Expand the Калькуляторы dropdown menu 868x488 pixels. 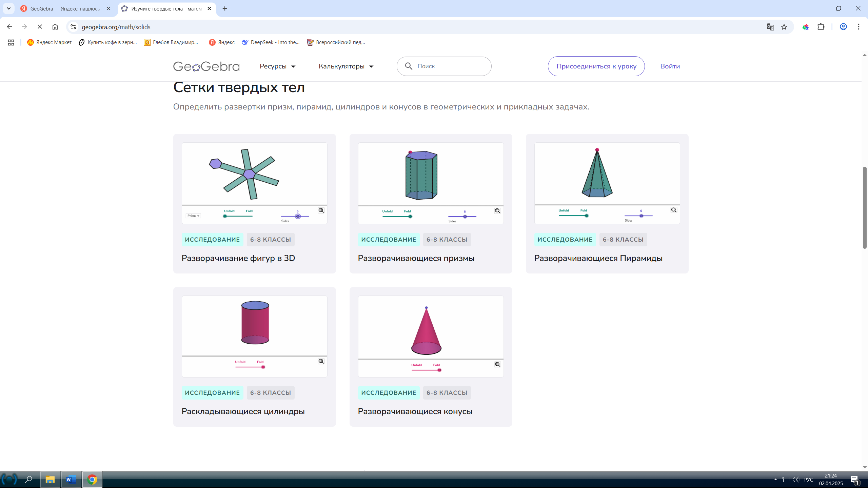click(346, 66)
